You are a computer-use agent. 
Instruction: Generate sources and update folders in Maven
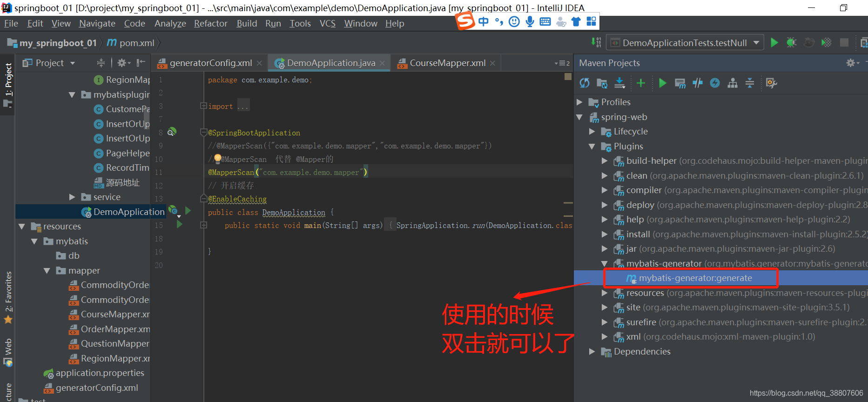602,83
